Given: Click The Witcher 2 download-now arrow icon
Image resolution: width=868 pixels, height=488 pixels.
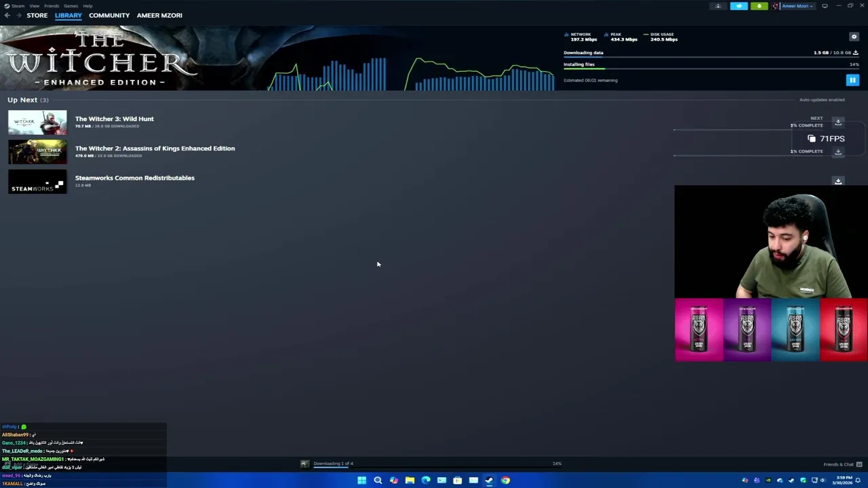Looking at the screenshot, I should click(x=838, y=152).
